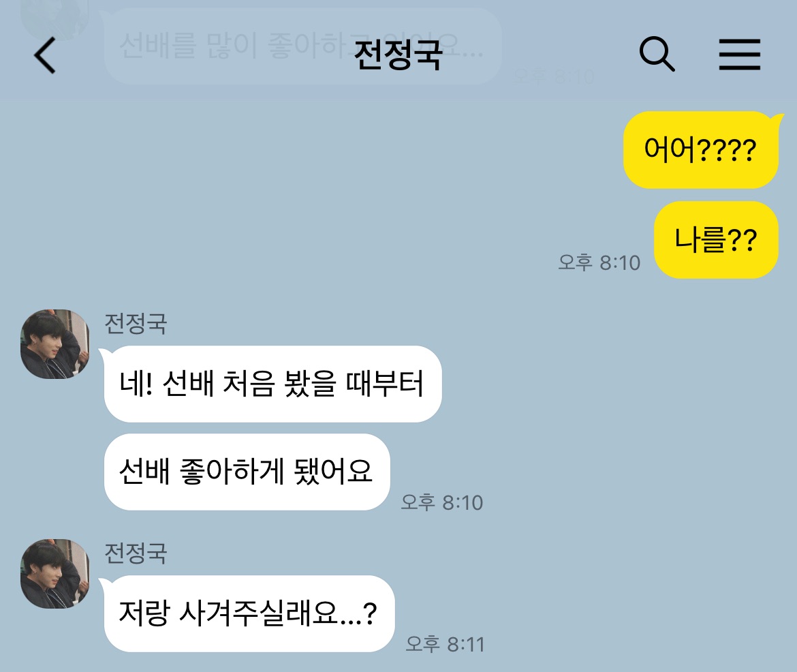Tap the back arrow icon
797x672 pixels.
(44, 55)
